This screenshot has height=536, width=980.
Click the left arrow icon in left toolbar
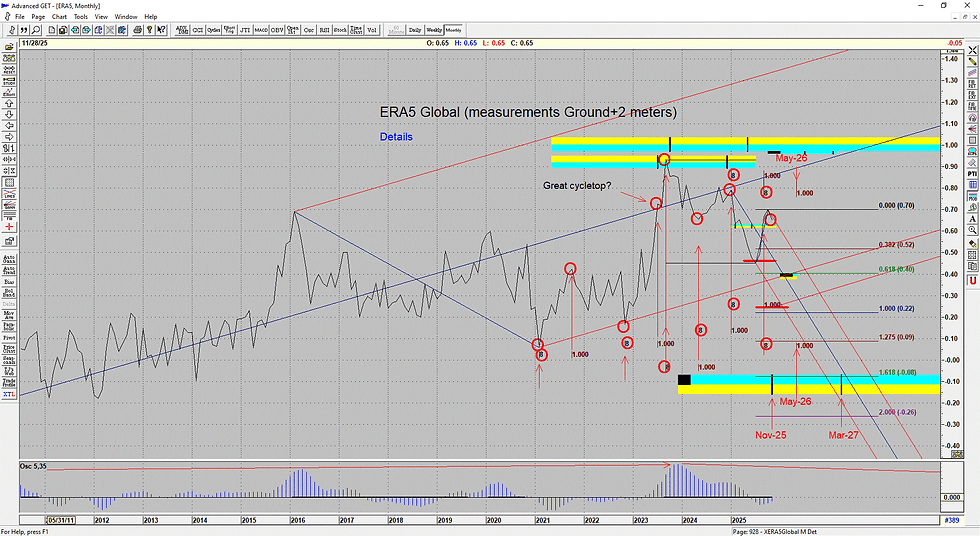[x=9, y=126]
